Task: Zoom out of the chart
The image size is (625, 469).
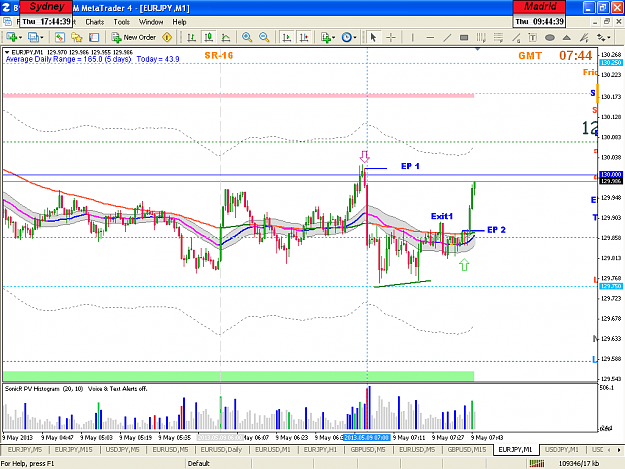Action: (x=264, y=37)
